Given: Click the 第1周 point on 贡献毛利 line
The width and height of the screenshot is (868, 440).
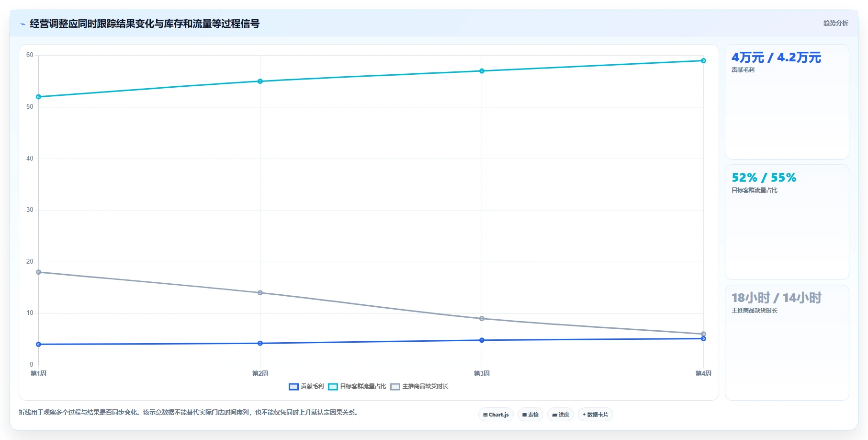Looking at the screenshot, I should click(39, 344).
